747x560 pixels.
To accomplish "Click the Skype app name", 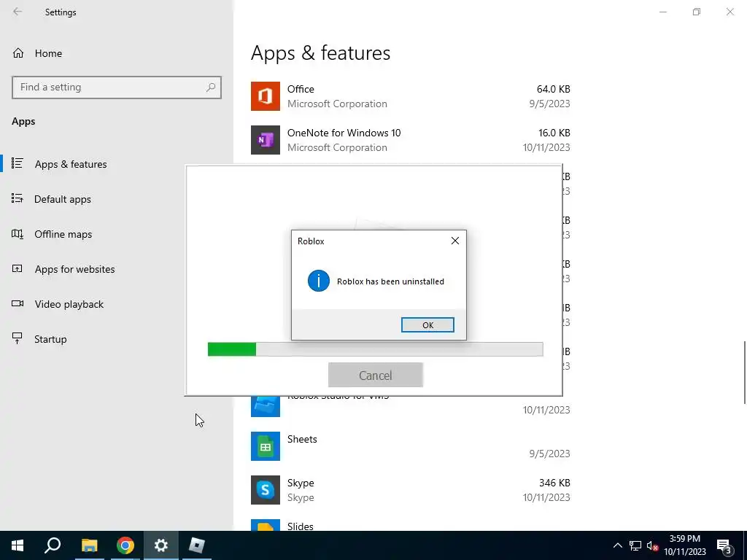I will (301, 483).
